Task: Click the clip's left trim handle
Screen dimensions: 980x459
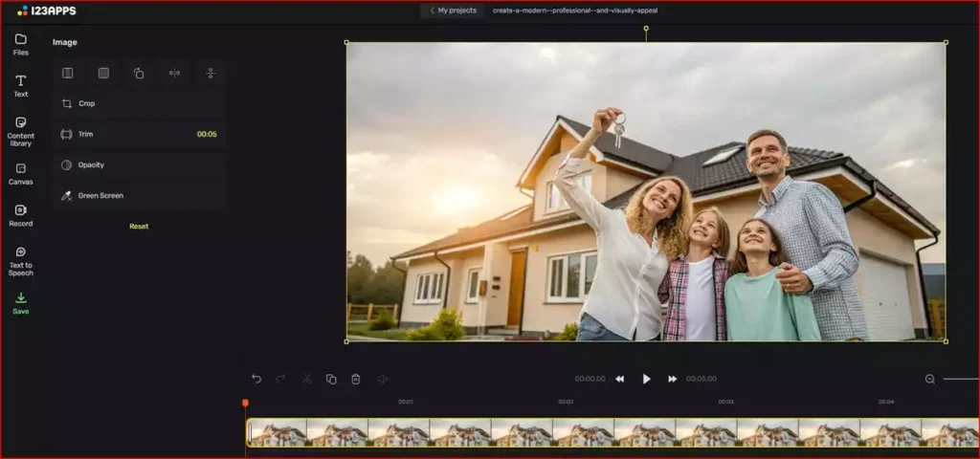Action: click(250, 433)
